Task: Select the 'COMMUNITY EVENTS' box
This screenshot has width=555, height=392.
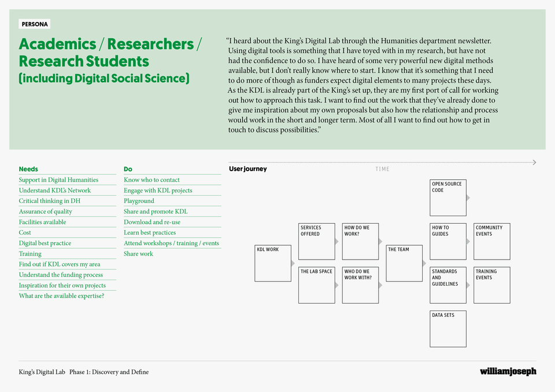Action: point(492,242)
